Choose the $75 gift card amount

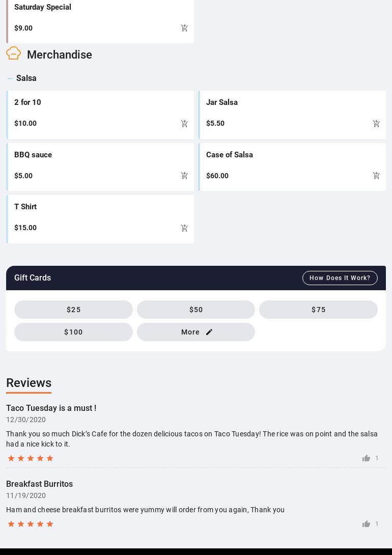pos(318,310)
